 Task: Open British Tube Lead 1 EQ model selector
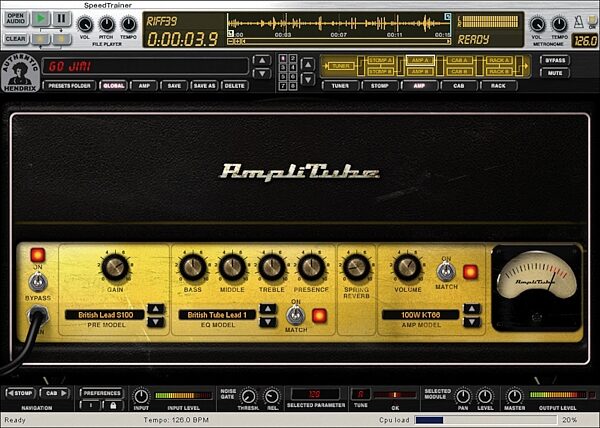pos(217,315)
